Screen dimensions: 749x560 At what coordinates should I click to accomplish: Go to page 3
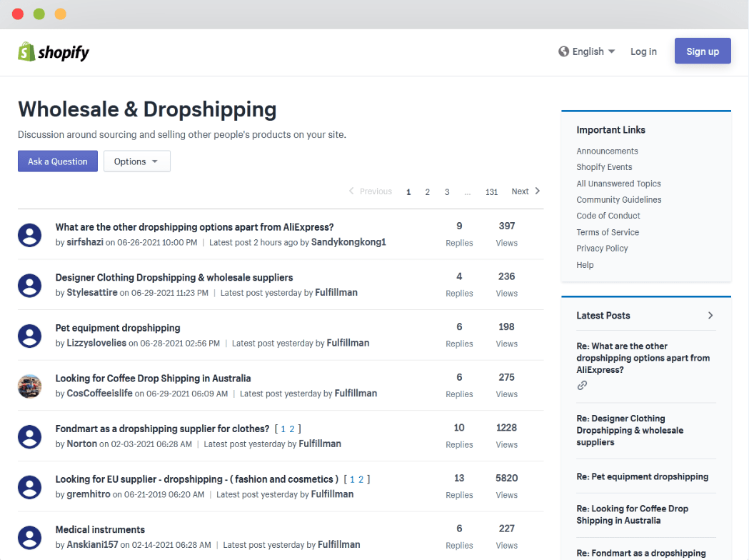(x=447, y=191)
